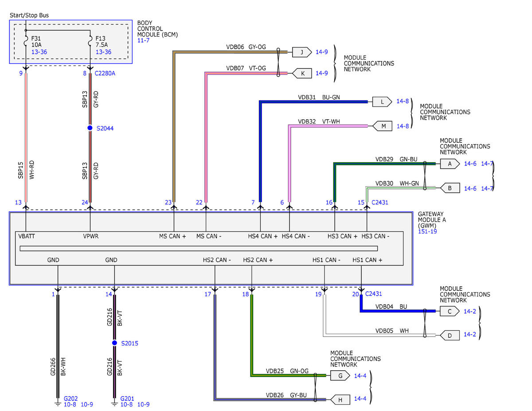The height and width of the screenshot is (411, 532).
Task: Select pin number 23 on the MS CAN + line
Action: tap(168, 202)
